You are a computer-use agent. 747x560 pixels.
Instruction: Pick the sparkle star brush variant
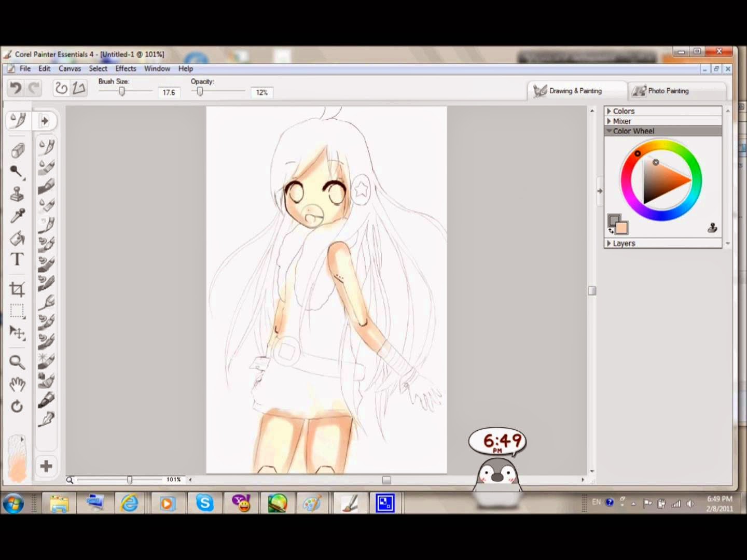click(x=46, y=360)
